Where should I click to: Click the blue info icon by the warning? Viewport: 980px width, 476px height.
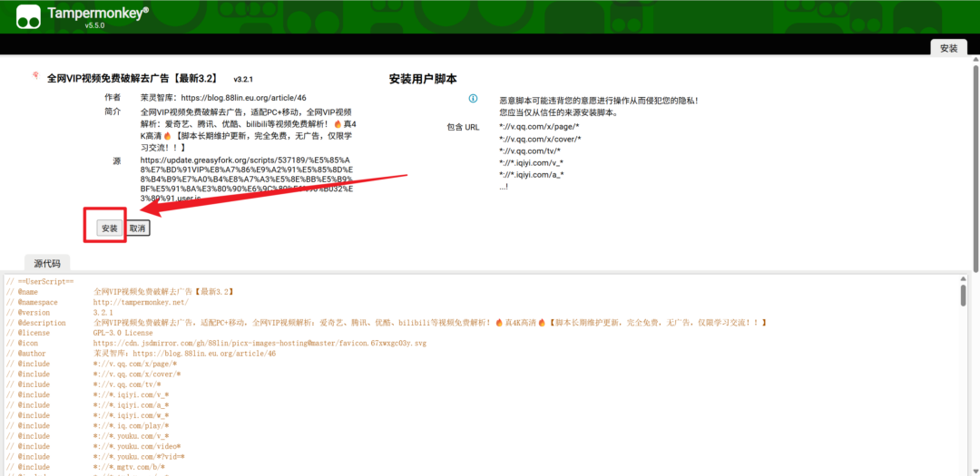(x=473, y=98)
